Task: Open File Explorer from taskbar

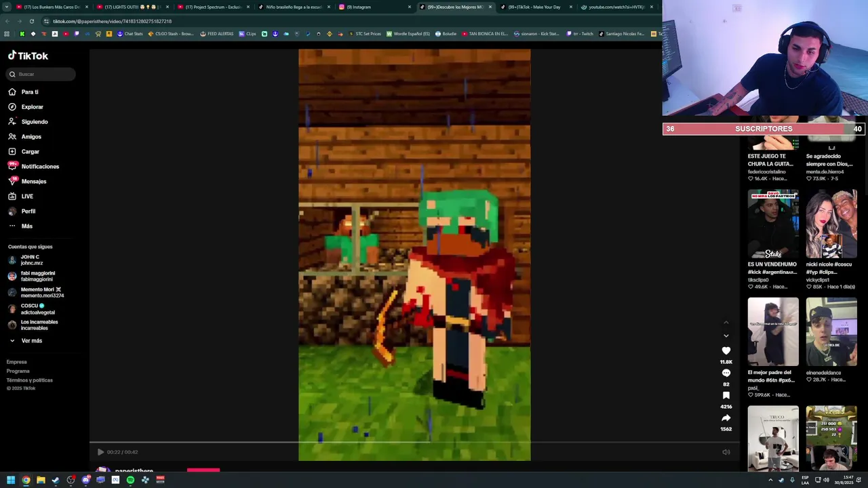Action: coord(41,480)
